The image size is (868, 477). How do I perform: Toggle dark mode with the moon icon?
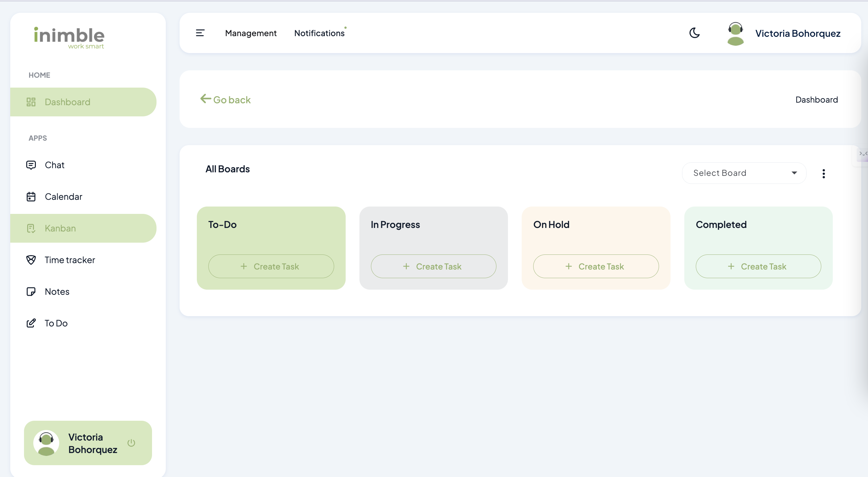click(x=695, y=33)
